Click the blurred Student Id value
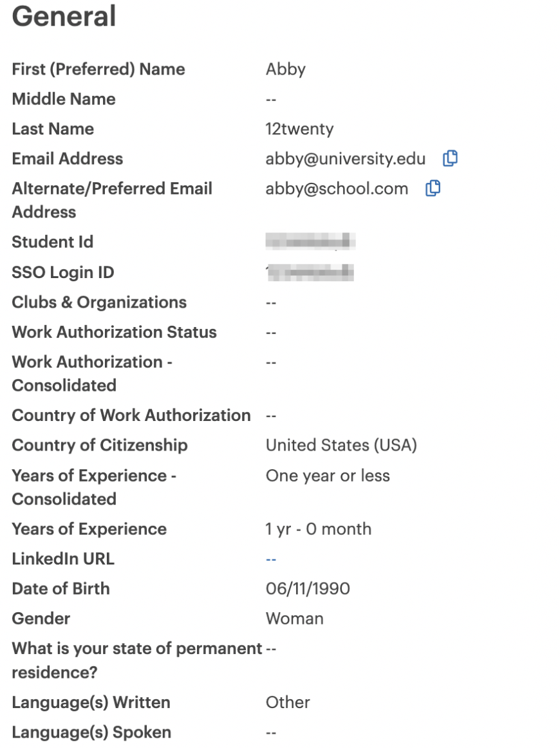 (x=310, y=241)
